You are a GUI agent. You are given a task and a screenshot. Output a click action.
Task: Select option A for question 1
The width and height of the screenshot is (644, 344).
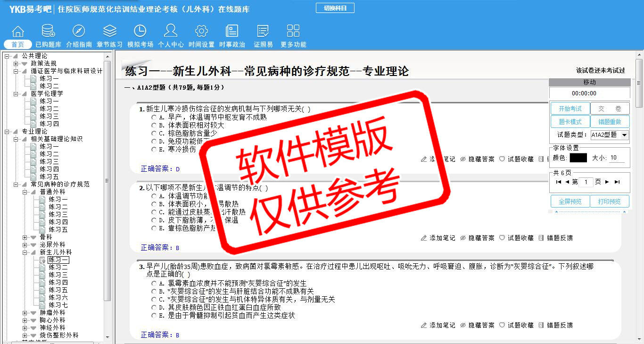pyautogui.click(x=154, y=117)
